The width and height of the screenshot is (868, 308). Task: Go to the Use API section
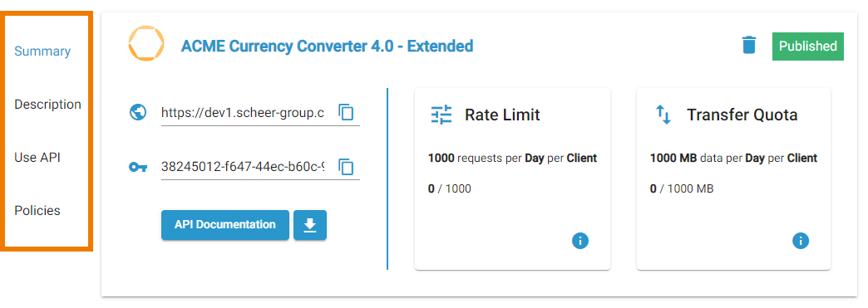pos(37,158)
